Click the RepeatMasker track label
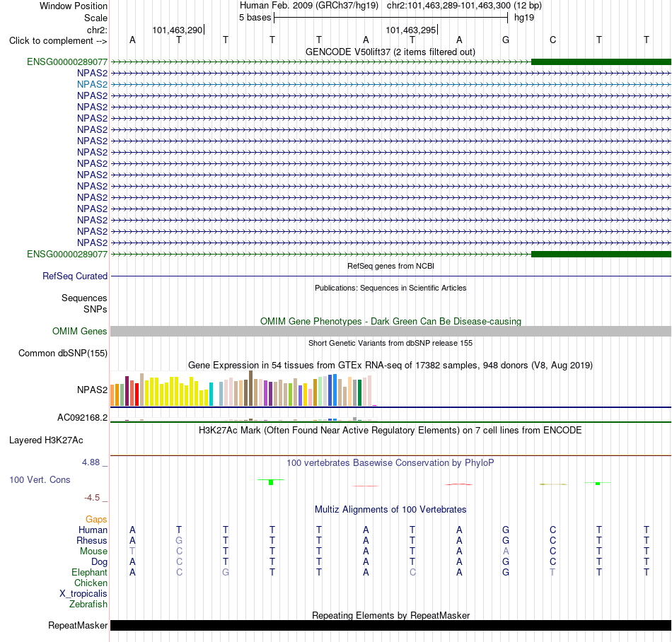The width and height of the screenshot is (672, 642). [x=78, y=626]
